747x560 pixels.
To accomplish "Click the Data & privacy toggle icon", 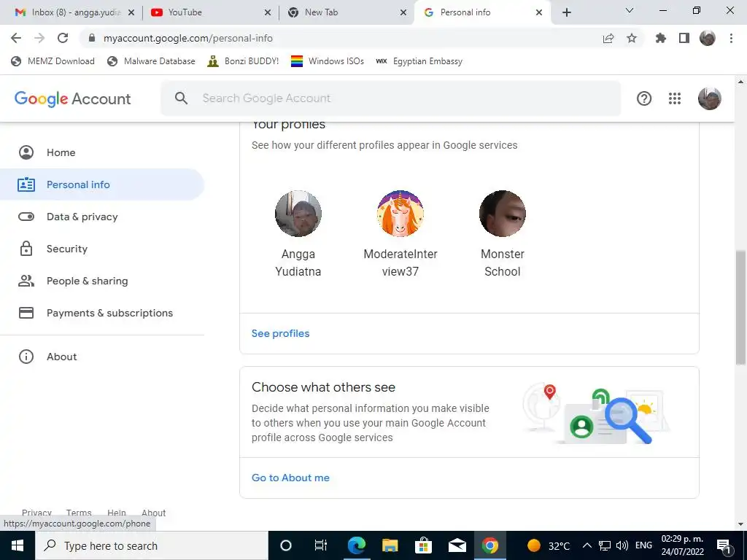I will coord(26,217).
